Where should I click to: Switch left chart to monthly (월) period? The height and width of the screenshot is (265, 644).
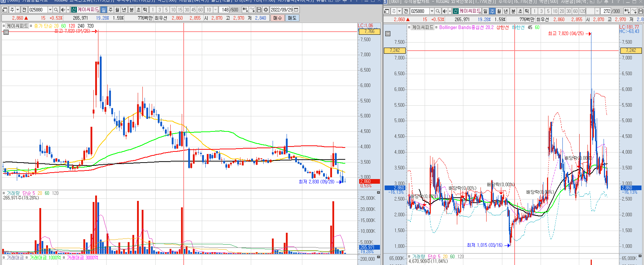coord(117,10)
